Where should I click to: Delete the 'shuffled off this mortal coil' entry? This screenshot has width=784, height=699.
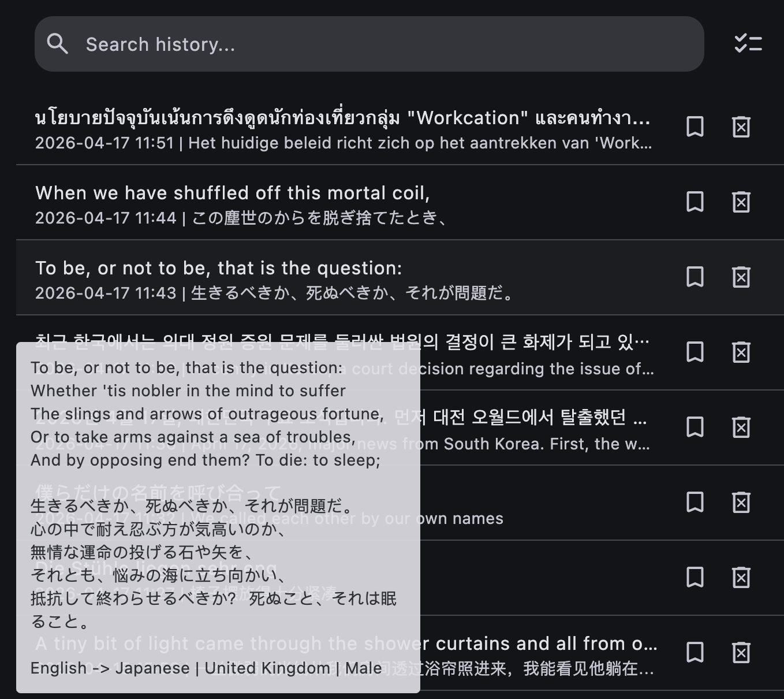[x=741, y=202]
